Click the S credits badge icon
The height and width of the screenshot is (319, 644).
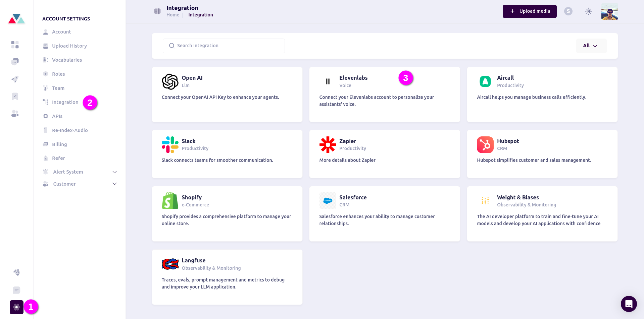point(568,11)
